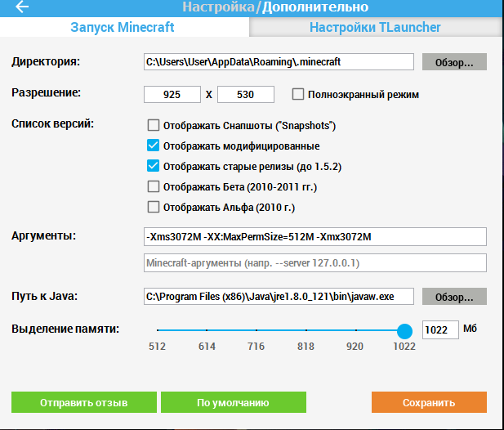Click the Список версий: label
This screenshot has width=504, height=430.
53,123
